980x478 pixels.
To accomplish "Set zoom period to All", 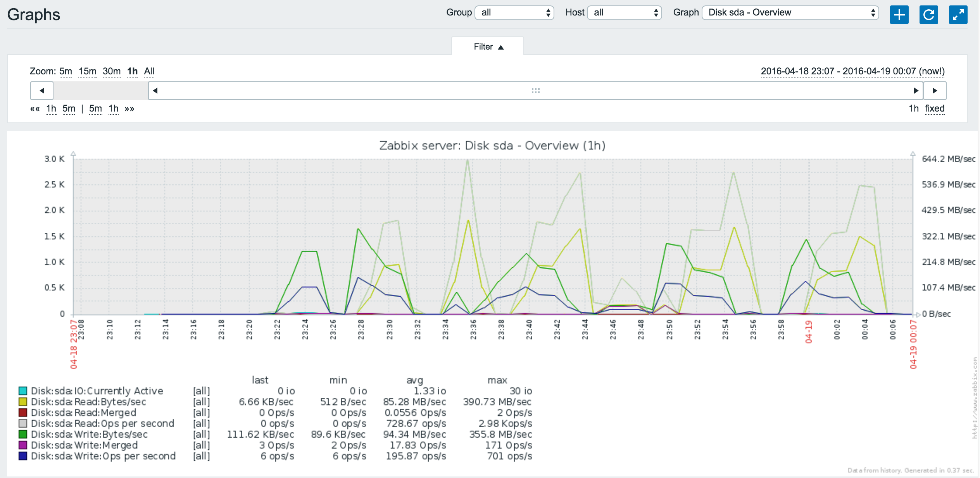I will [149, 71].
